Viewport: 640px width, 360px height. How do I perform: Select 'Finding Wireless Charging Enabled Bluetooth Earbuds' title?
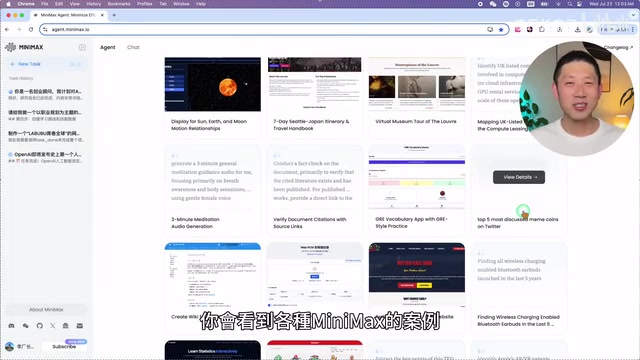pos(518,320)
